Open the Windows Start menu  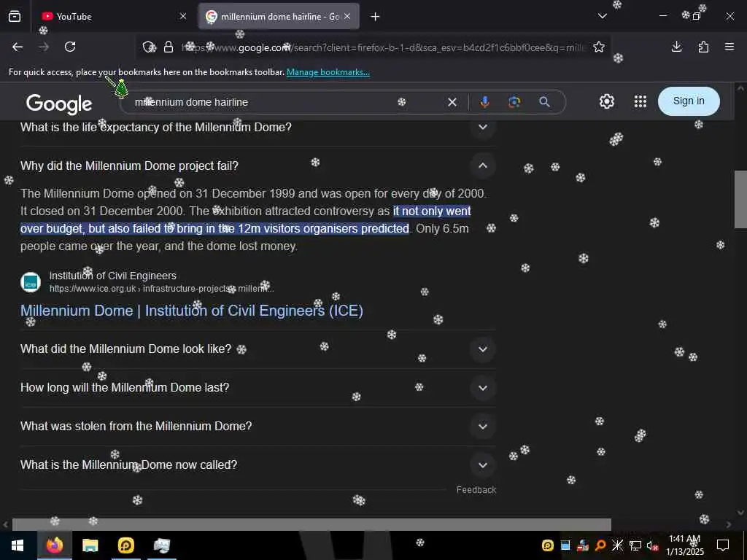point(18,545)
